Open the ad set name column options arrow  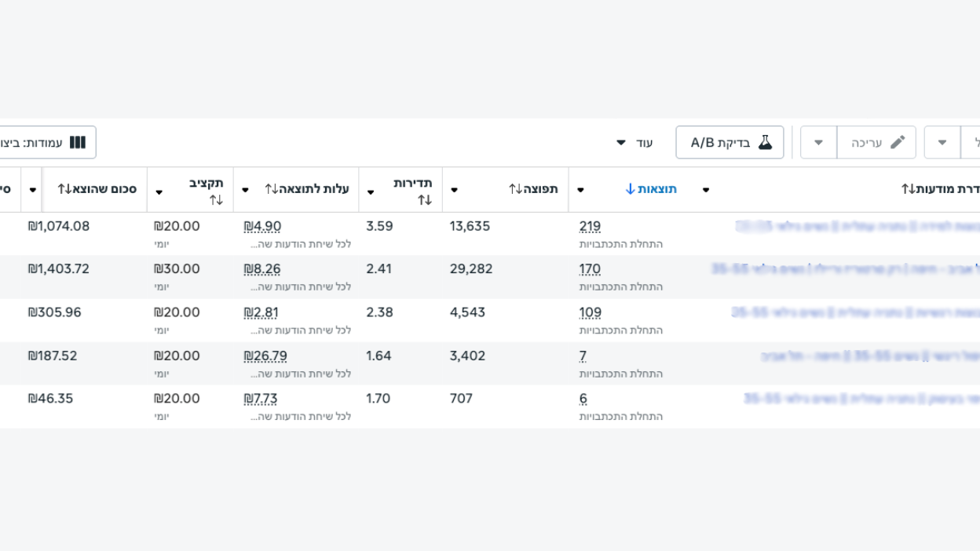coord(706,190)
